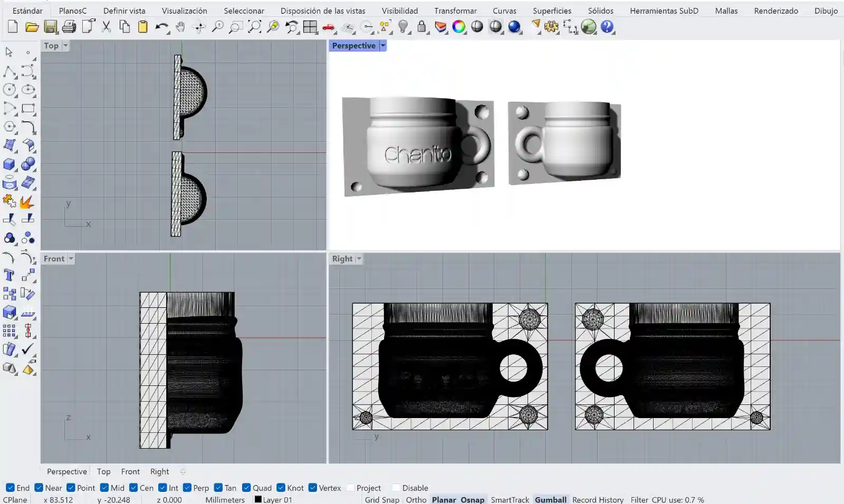Open the Right viewport dropdown arrow
Image resolution: width=844 pixels, height=504 pixels.
pyautogui.click(x=359, y=259)
